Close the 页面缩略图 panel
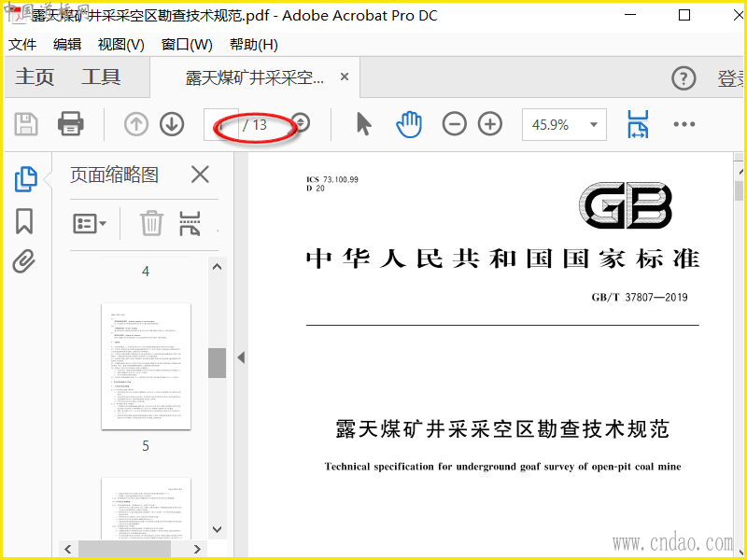The image size is (747, 560). point(200,175)
